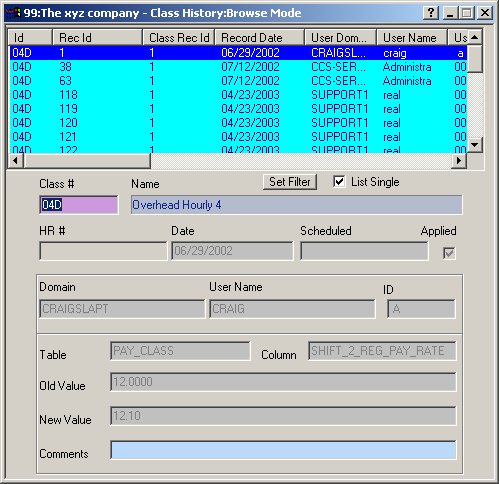The image size is (499, 484).
Task: Click the Rec Id column header
Action: (97, 37)
